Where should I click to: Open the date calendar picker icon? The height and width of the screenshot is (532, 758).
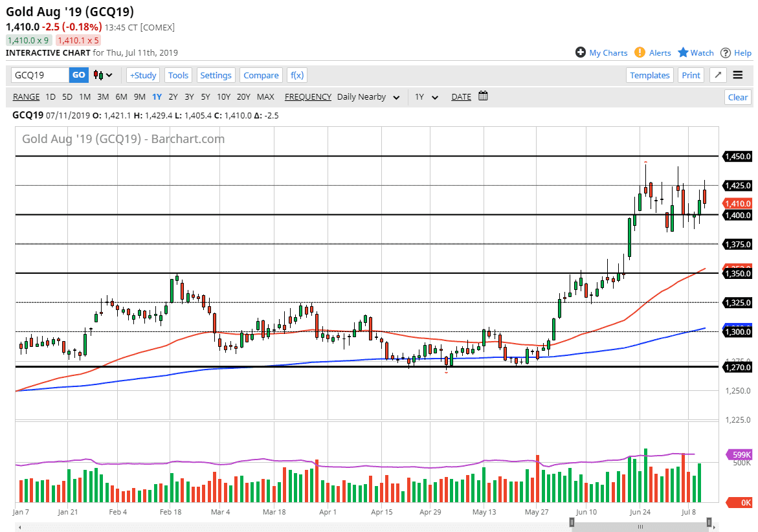tap(483, 96)
